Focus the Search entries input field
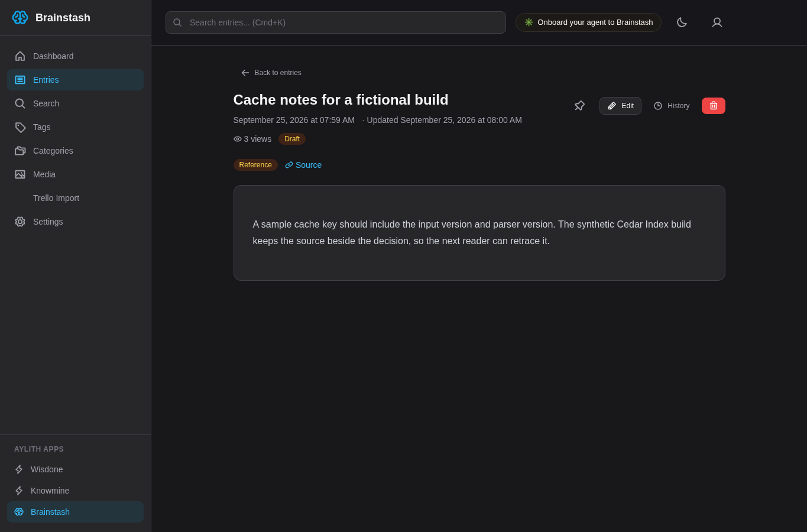 (335, 22)
